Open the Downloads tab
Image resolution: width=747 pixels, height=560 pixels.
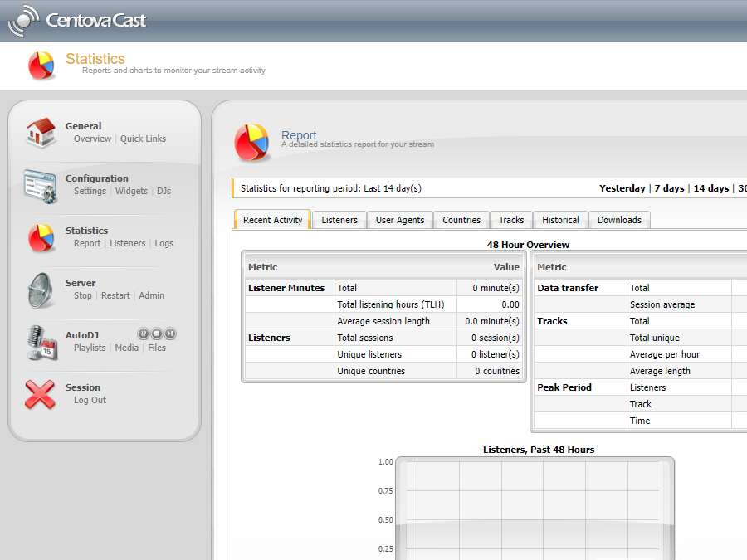tap(618, 220)
